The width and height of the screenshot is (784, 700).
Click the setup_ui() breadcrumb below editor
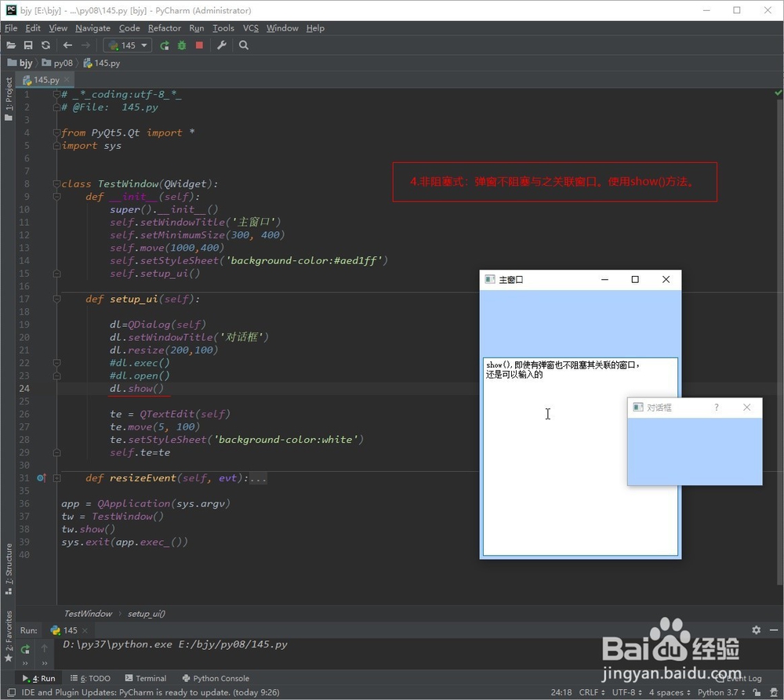(x=146, y=614)
